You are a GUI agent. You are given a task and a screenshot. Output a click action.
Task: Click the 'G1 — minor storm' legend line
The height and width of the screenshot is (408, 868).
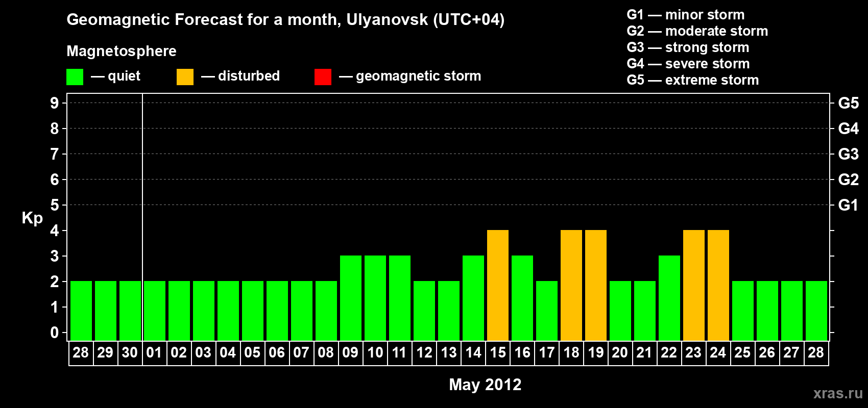pos(686,15)
